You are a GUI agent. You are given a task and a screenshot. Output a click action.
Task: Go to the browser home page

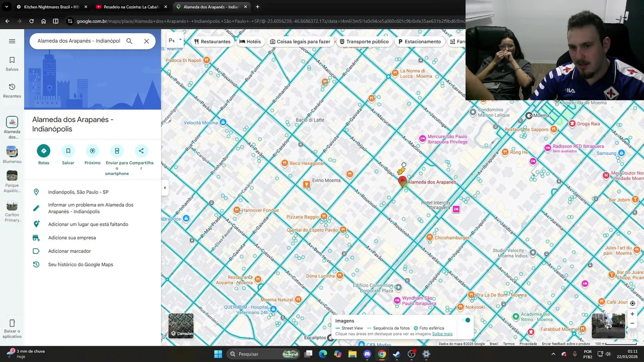click(x=43, y=21)
